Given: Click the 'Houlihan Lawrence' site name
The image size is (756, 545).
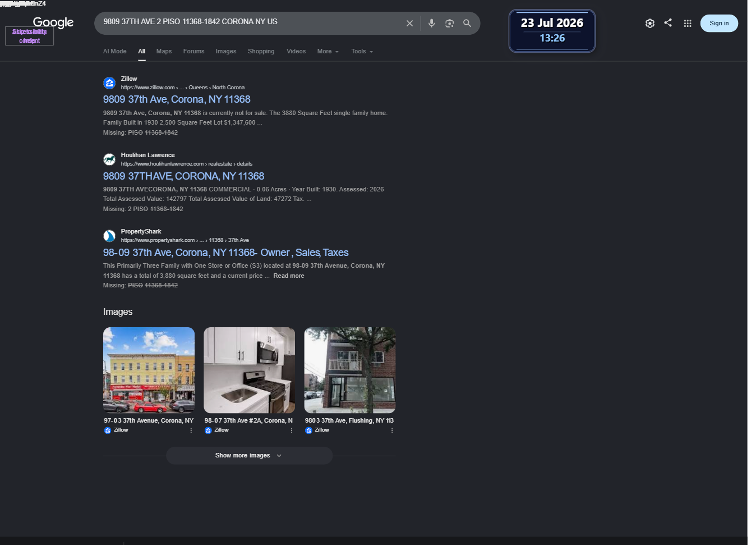Looking at the screenshot, I should [x=148, y=155].
